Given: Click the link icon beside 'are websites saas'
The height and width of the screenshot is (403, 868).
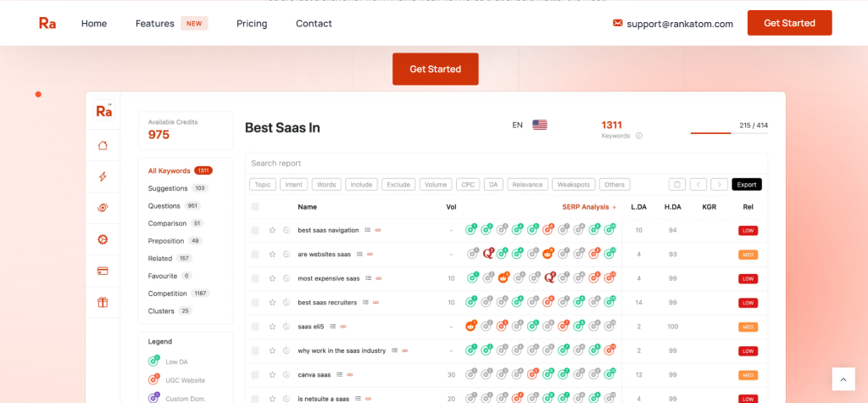Looking at the screenshot, I should point(370,255).
